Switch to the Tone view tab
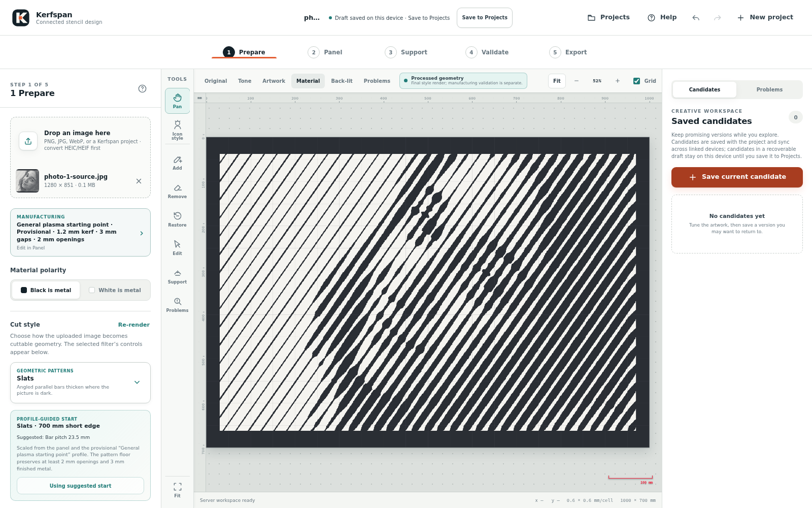Screen dimensions: 812x508 point(245,81)
